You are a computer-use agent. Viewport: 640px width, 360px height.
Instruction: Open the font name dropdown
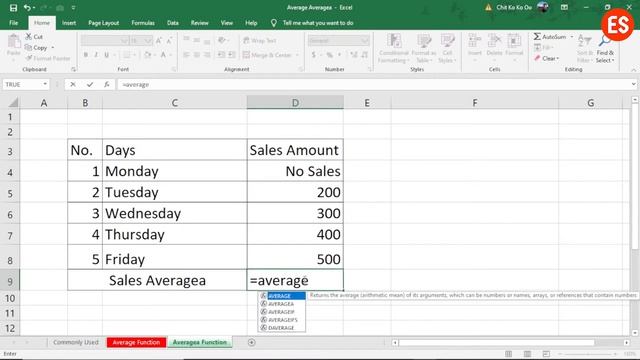click(x=124, y=40)
